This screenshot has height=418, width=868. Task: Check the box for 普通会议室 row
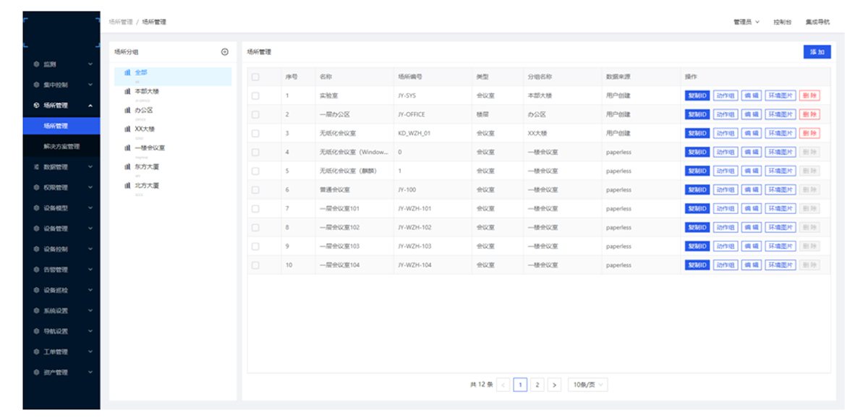(255, 189)
